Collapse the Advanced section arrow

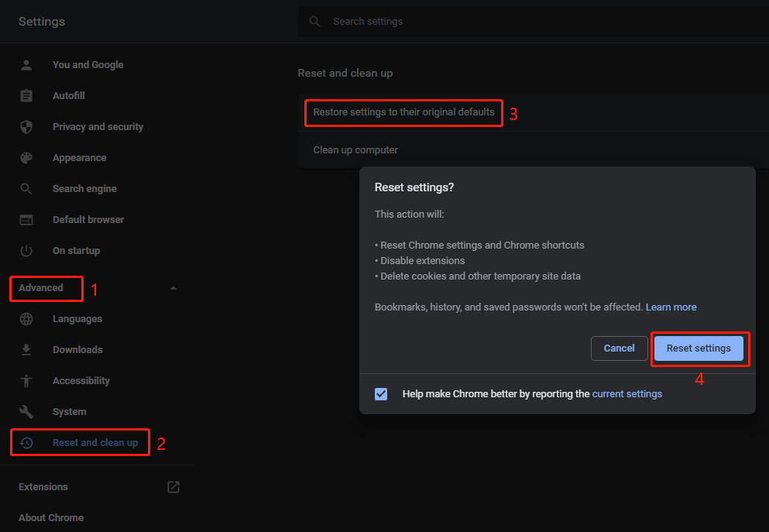click(173, 288)
